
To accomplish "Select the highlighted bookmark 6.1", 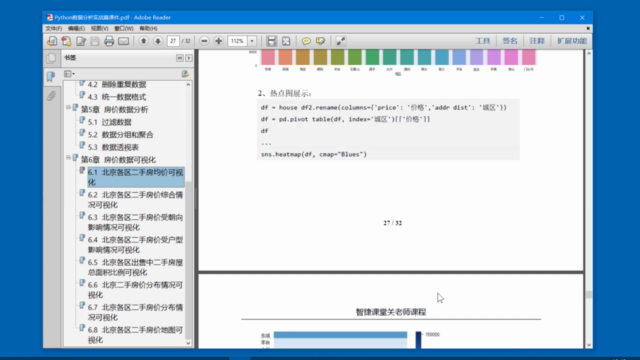I will (136, 177).
